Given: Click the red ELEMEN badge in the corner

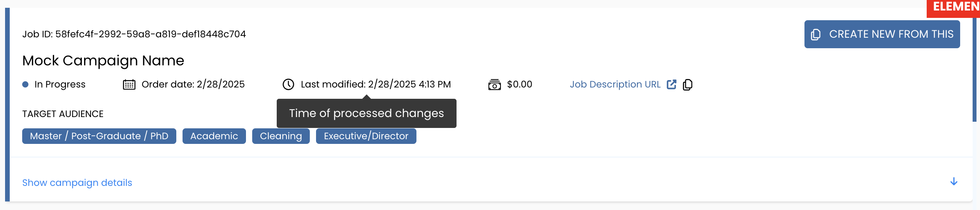Looking at the screenshot, I should pyautogui.click(x=954, y=8).
